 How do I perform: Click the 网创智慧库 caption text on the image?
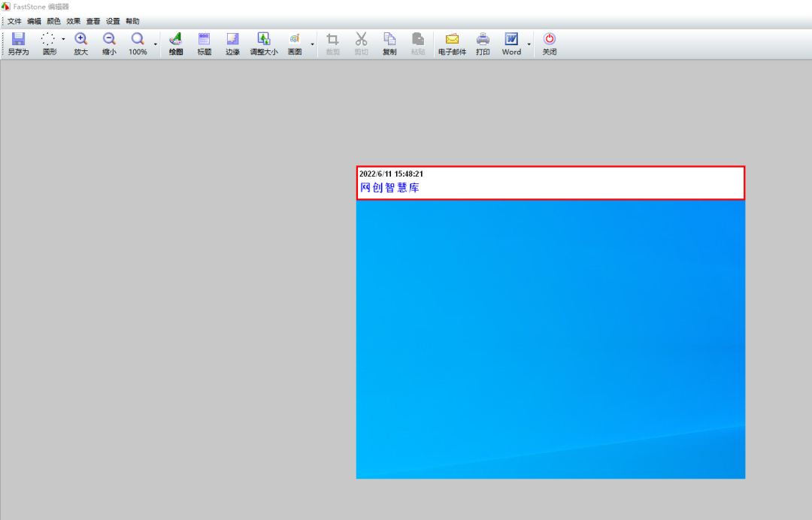click(x=389, y=188)
